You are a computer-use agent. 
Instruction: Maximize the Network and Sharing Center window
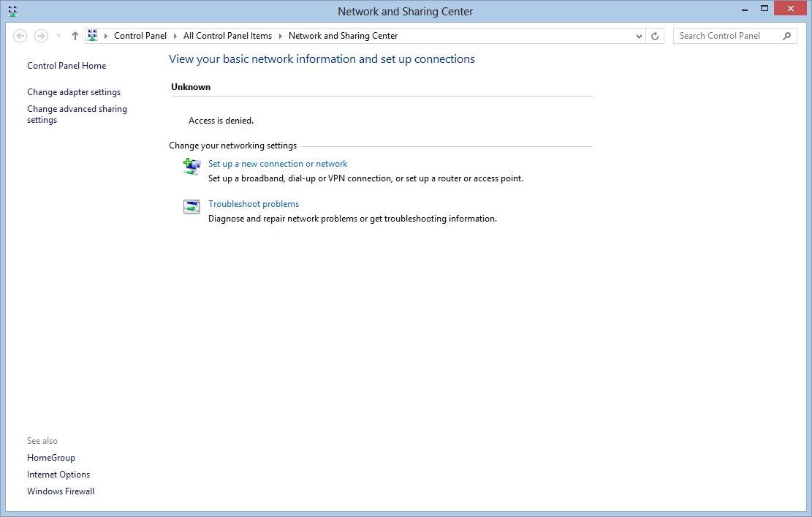(764, 8)
